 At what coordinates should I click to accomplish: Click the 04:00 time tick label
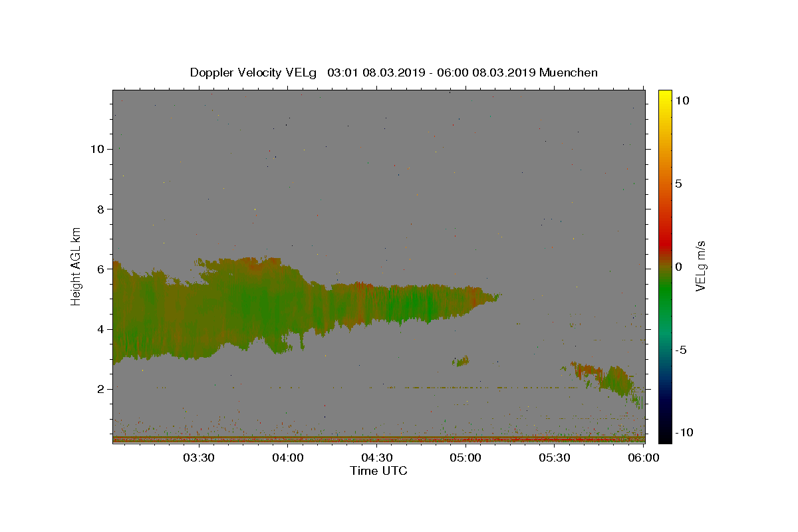288,458
